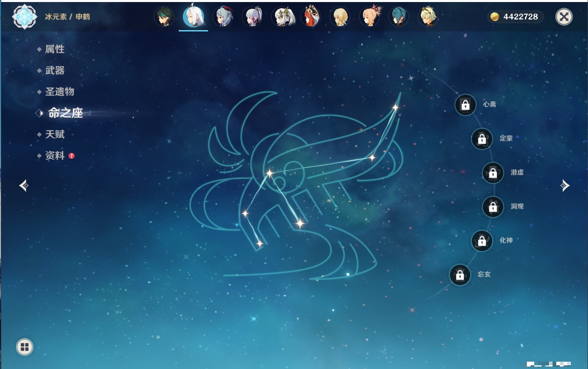Open the locked 化神 constellation node

click(x=482, y=241)
